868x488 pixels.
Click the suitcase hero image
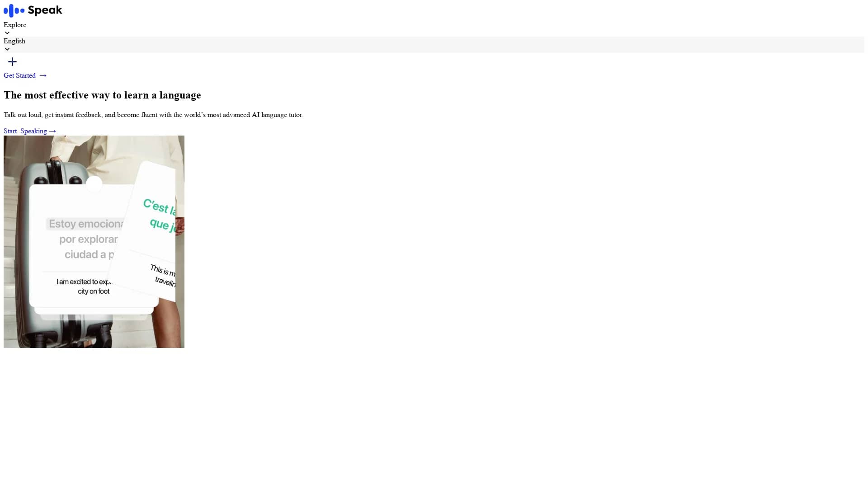[94, 242]
